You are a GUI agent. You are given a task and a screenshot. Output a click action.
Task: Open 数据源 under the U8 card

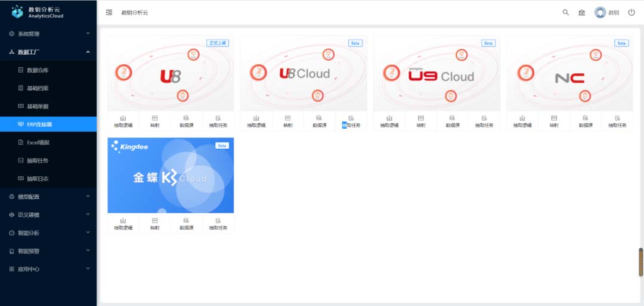(x=187, y=121)
